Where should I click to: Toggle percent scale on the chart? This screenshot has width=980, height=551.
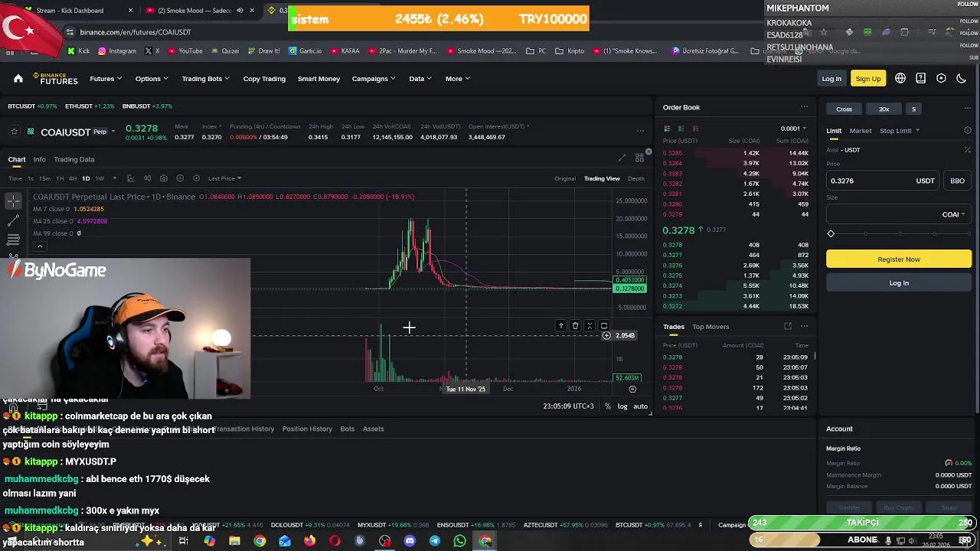(608, 406)
